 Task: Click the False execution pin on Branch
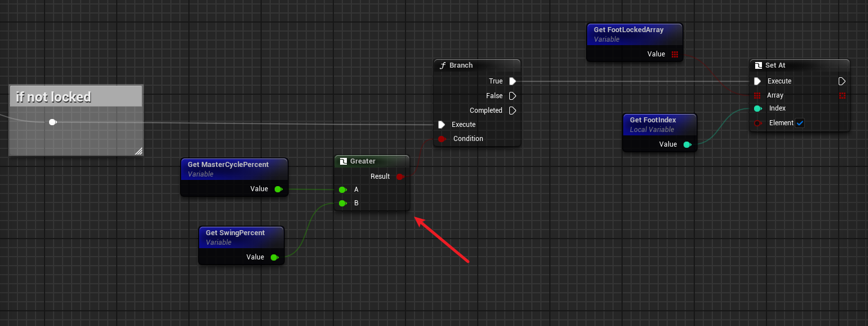512,96
